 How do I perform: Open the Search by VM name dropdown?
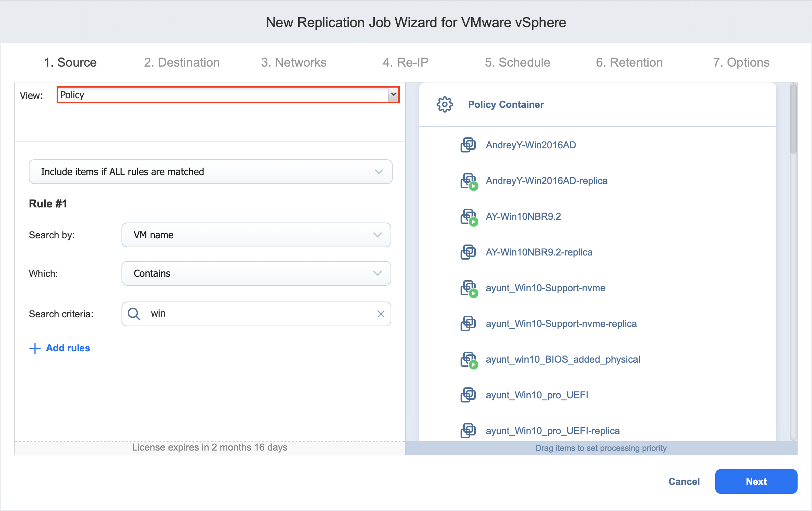256,235
